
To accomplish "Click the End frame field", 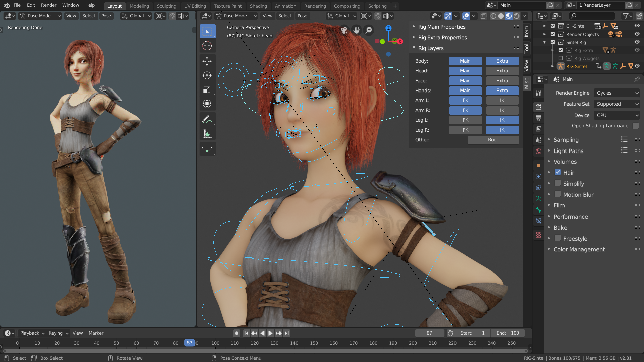I will click(x=507, y=333).
